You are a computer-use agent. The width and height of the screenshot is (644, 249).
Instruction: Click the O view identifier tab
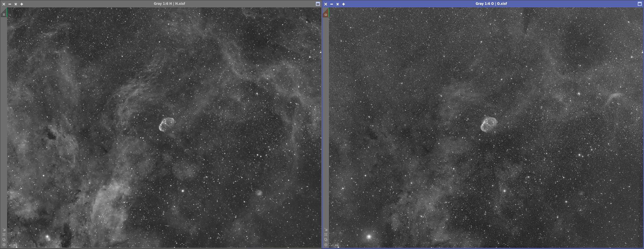point(326,14)
